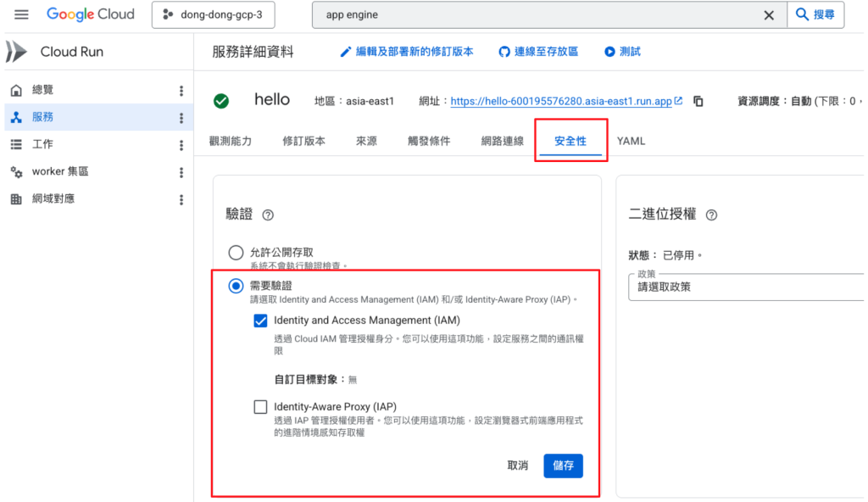Click the 取消 cancel button
The image size is (868, 502).
pyautogui.click(x=518, y=466)
